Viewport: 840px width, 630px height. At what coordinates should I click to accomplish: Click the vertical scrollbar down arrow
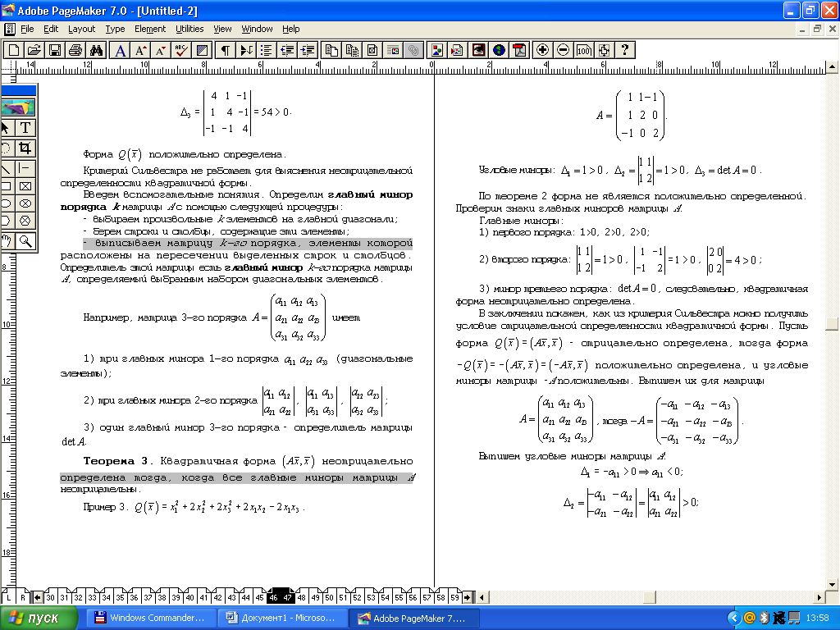[832, 584]
